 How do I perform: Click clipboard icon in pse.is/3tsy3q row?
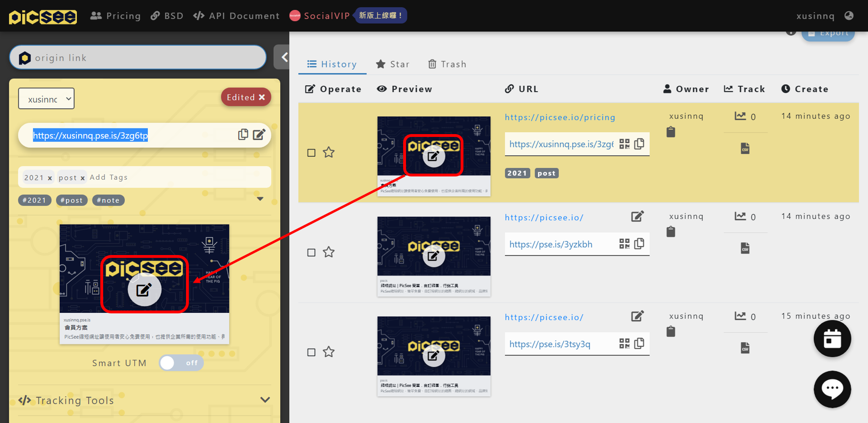671,331
